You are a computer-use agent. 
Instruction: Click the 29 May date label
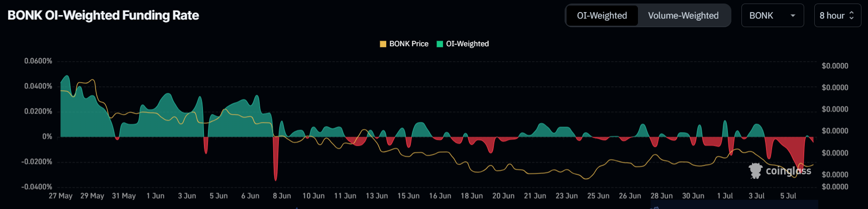(x=92, y=195)
